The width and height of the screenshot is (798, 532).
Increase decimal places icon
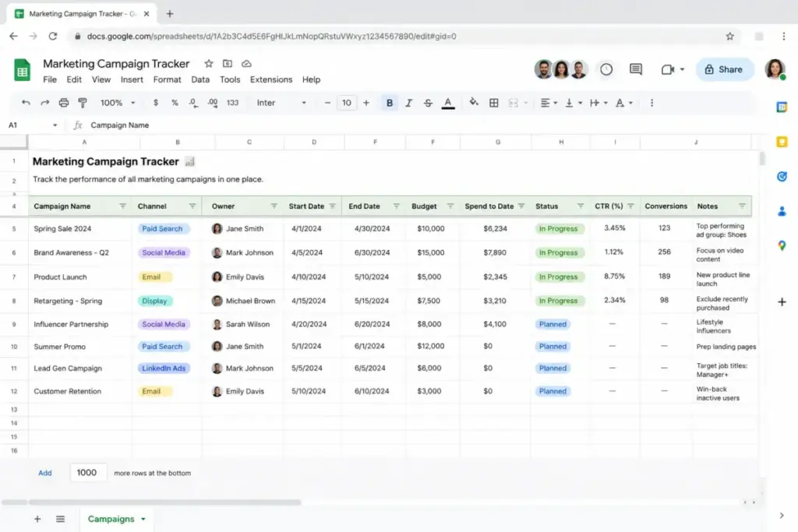[213, 103]
